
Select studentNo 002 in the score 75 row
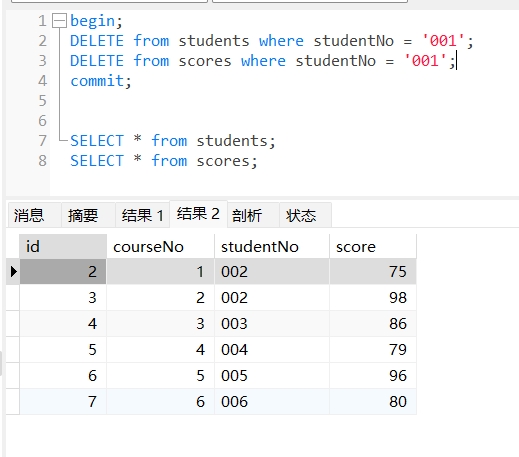point(272,272)
